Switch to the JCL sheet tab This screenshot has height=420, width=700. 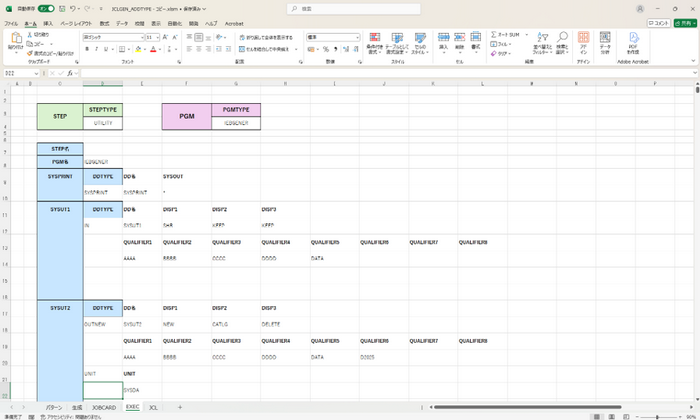coord(153,408)
